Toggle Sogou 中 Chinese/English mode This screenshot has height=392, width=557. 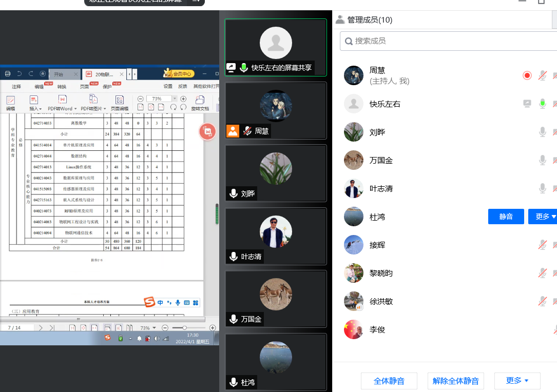[x=160, y=303]
